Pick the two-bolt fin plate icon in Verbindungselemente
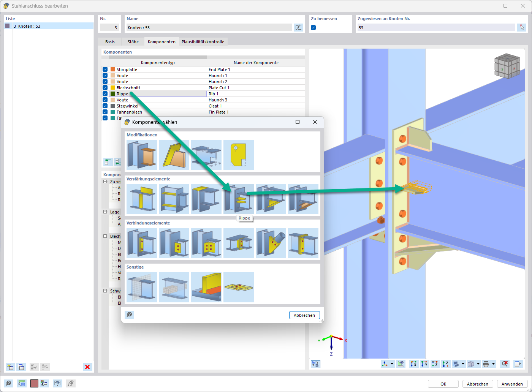 point(174,243)
